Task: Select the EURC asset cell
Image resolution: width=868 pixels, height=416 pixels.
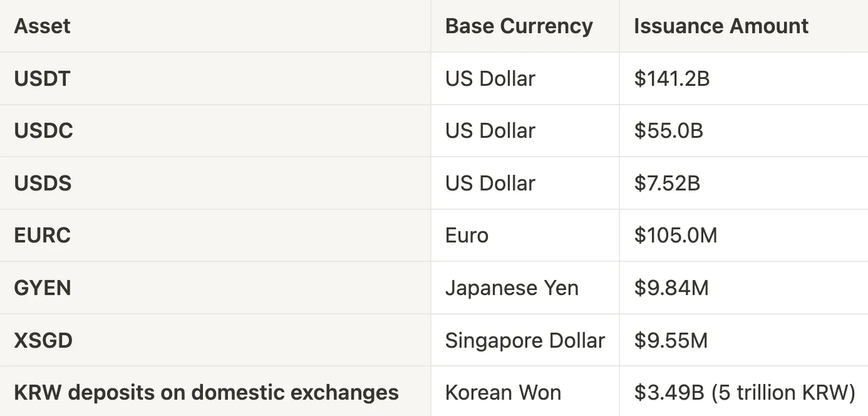Action: (x=215, y=235)
